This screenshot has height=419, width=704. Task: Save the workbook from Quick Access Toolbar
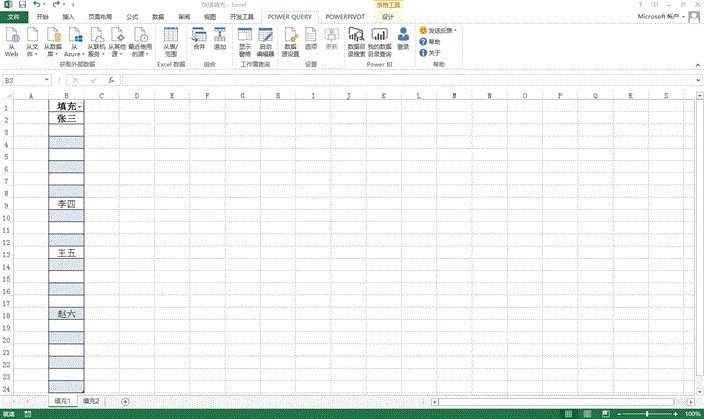[x=22, y=5]
